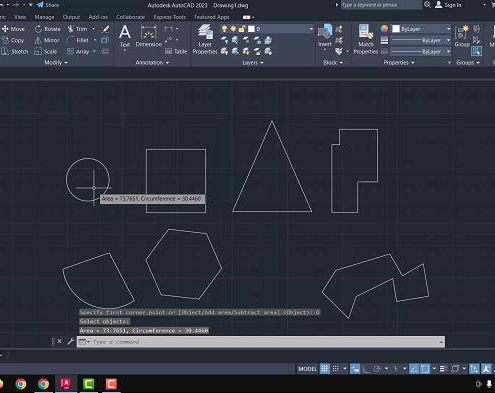The width and height of the screenshot is (495, 393).
Task: Click the ByLayer white color swatch
Action: tap(396, 29)
